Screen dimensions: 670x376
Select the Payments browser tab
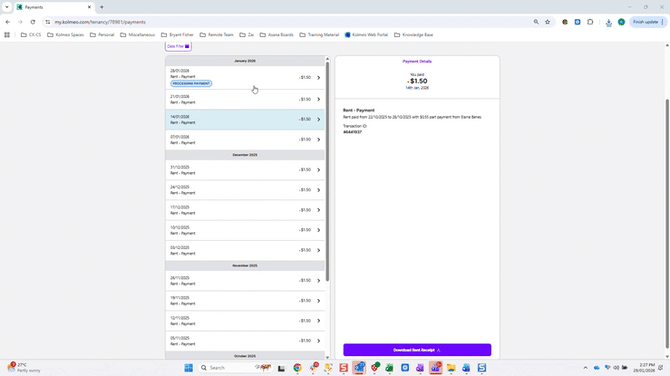(54, 7)
